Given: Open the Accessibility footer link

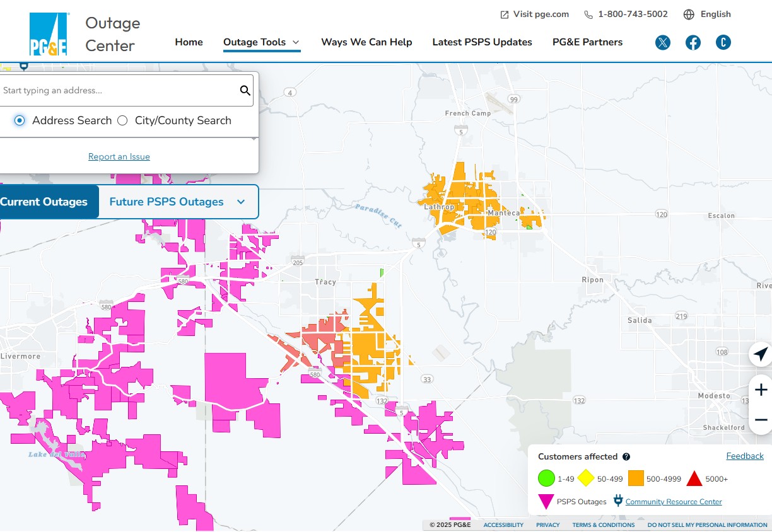Looking at the screenshot, I should [503, 525].
